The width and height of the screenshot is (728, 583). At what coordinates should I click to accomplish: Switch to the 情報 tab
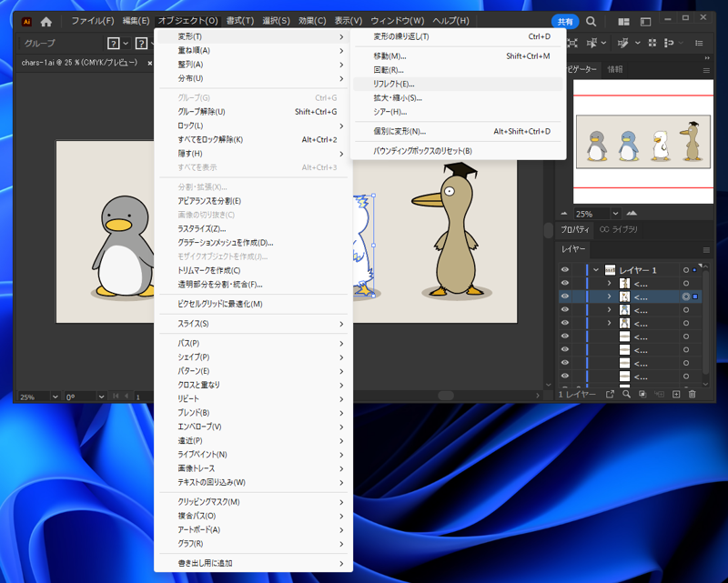615,70
